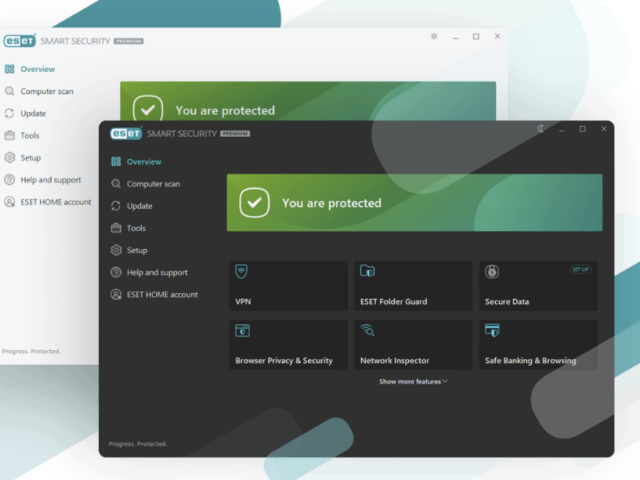Viewport: 640px width, 480px height.
Task: Click the Tools briefcase icon in the light window
Action: coord(9,136)
